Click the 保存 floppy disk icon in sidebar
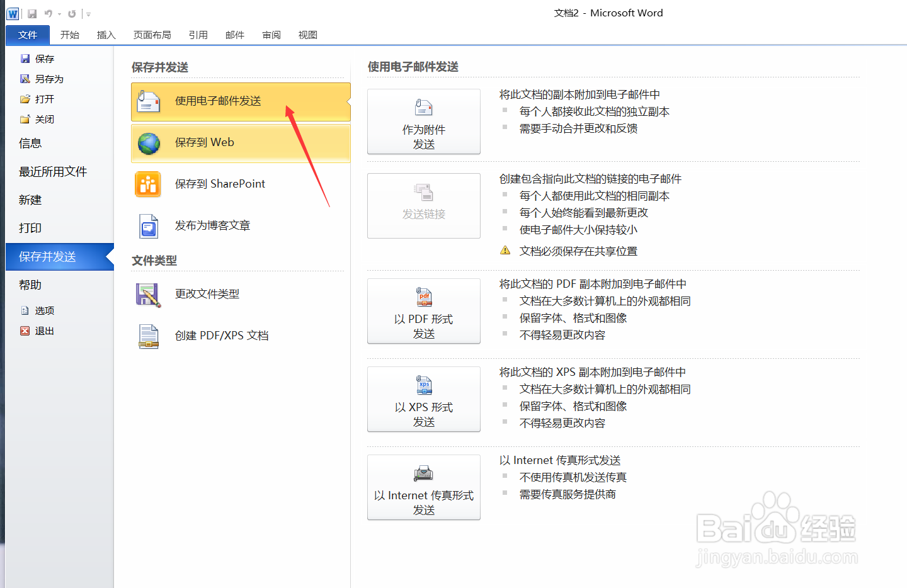The width and height of the screenshot is (907, 588). click(25, 59)
